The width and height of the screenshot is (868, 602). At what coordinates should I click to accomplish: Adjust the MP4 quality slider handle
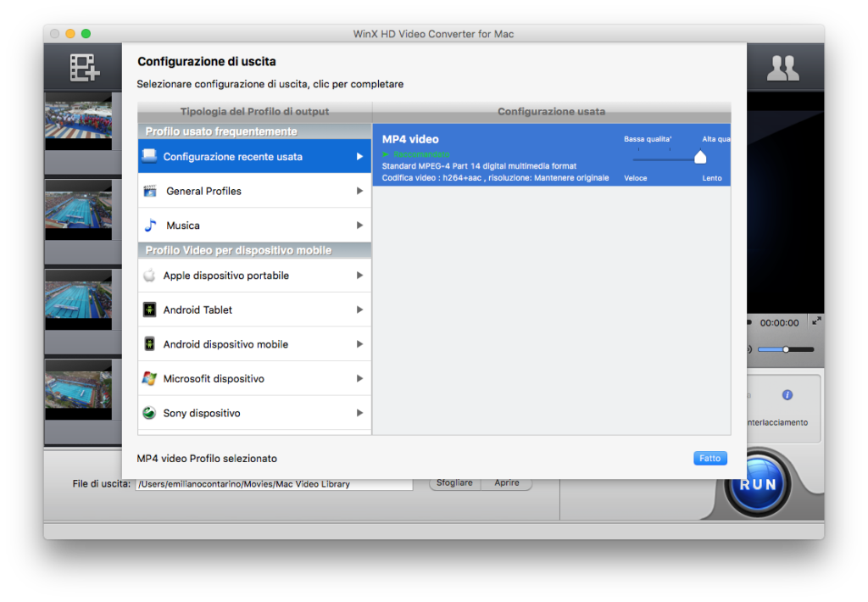(x=700, y=158)
